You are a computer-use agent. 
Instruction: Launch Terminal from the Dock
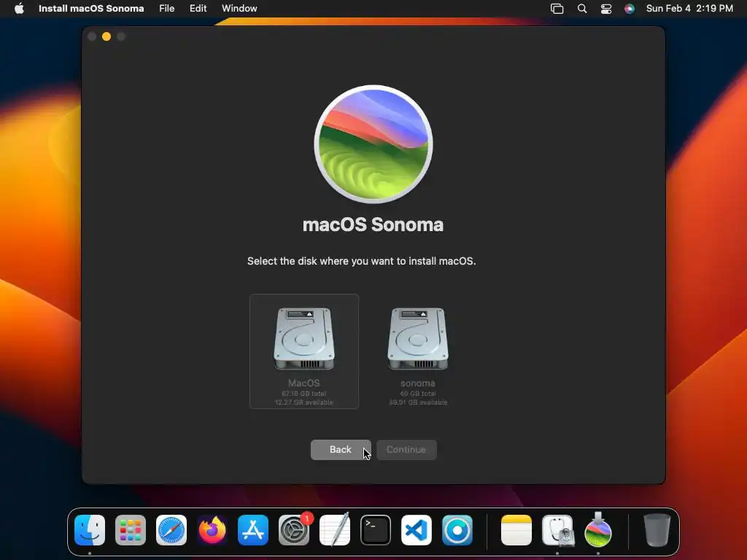pos(376,530)
